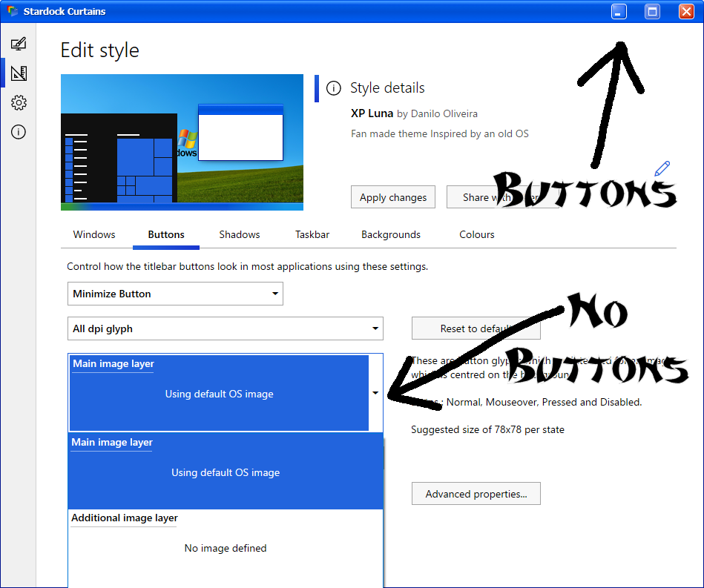Open Advanced properties dialog
Image resolution: width=704 pixels, height=588 pixels.
(476, 494)
